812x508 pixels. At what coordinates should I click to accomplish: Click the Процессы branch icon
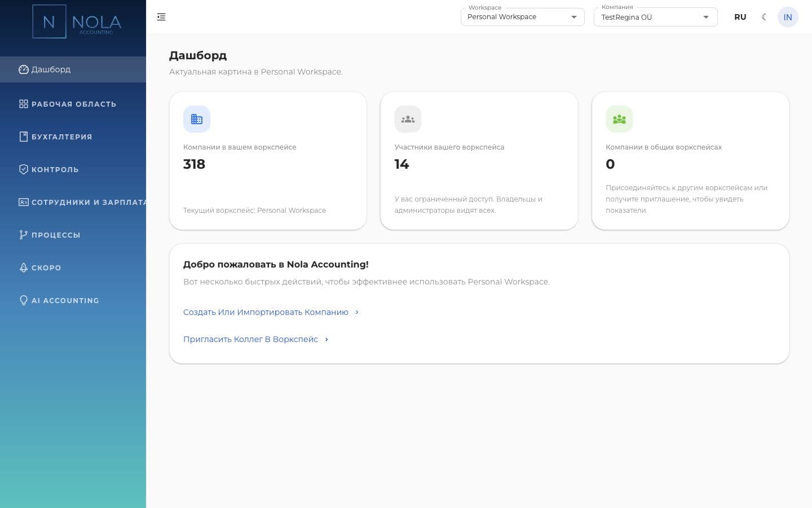tap(23, 235)
